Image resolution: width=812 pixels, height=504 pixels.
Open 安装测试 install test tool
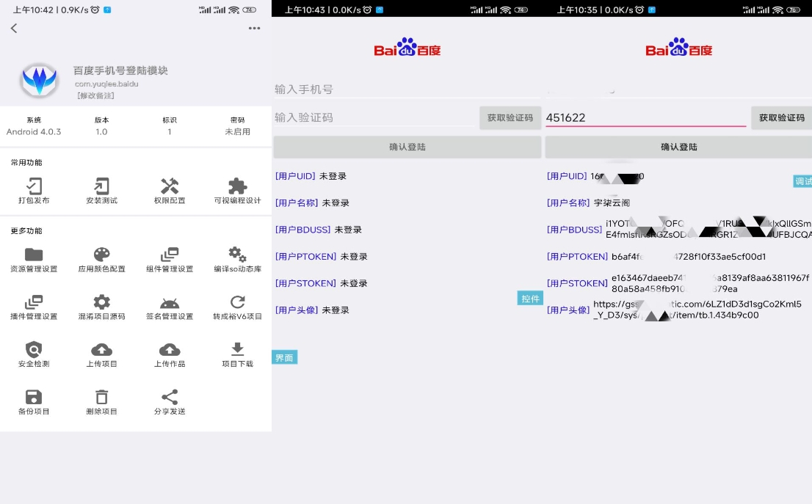[x=101, y=189]
